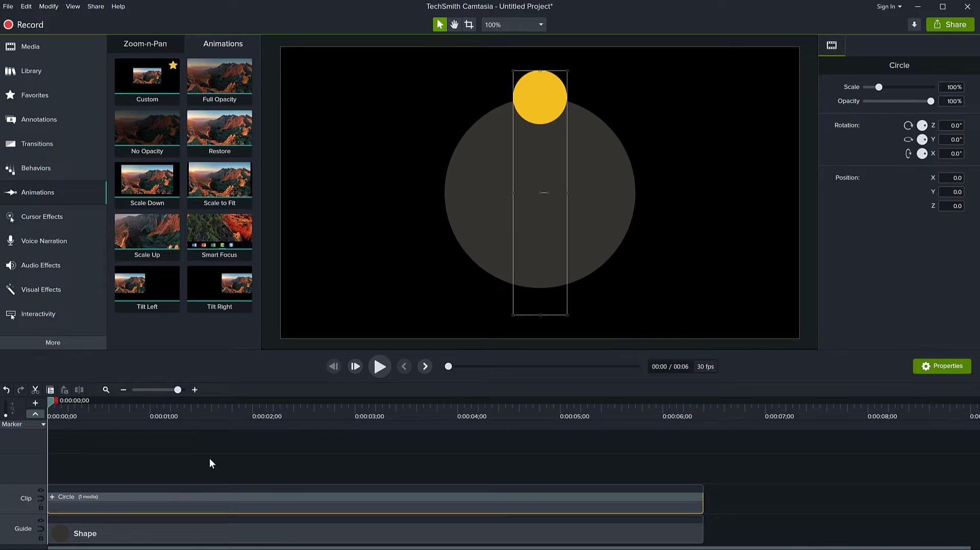980x550 pixels.
Task: Select the Pan tool above the canvas
Action: 454,24
